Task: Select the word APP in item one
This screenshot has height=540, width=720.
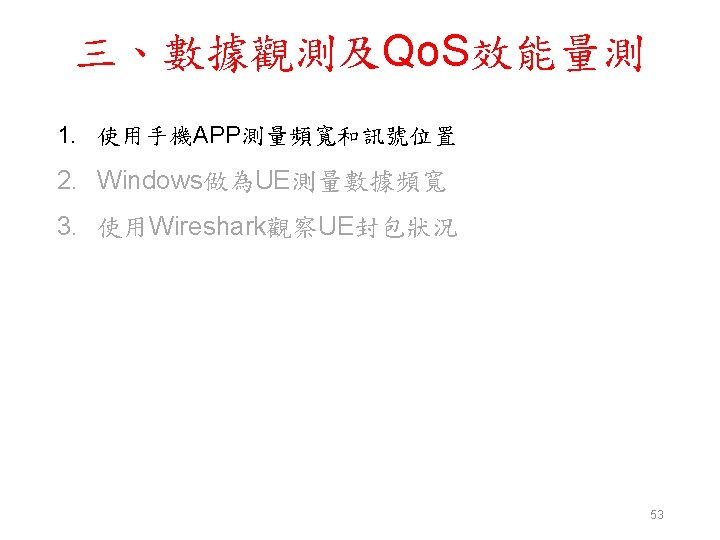Action: pyautogui.click(x=217, y=135)
